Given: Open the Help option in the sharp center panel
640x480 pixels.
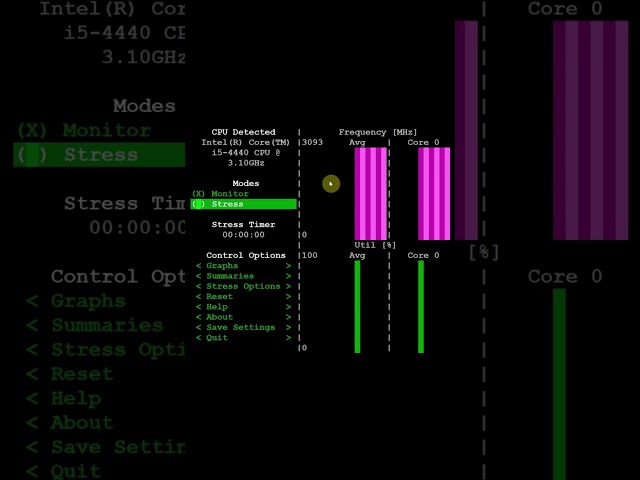Looking at the screenshot, I should point(244,307).
